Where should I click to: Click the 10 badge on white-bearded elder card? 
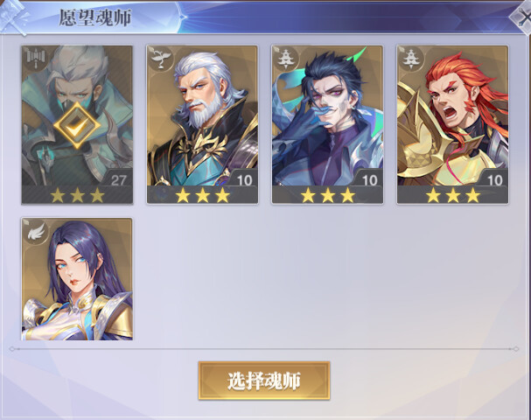click(244, 180)
